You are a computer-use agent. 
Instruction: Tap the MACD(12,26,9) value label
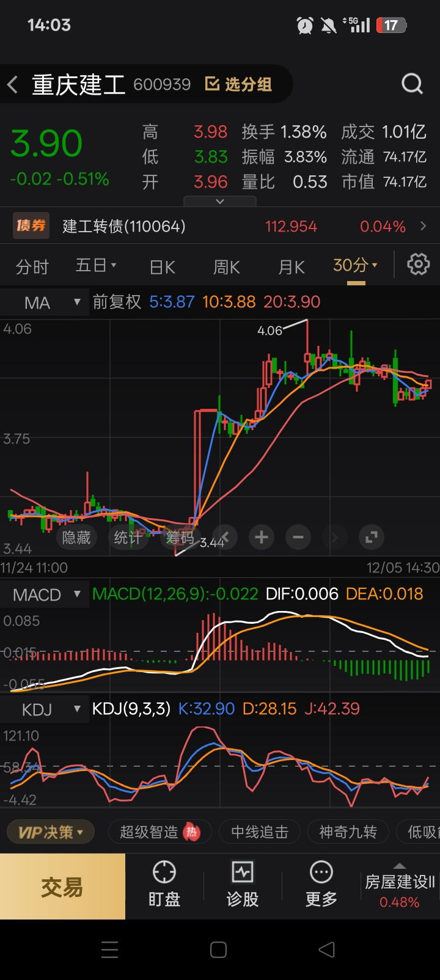(175, 594)
